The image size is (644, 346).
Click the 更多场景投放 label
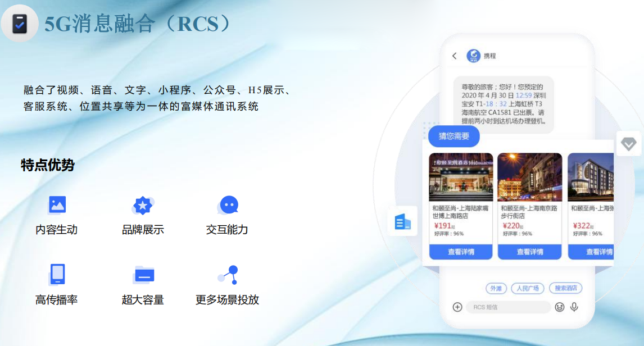(227, 299)
